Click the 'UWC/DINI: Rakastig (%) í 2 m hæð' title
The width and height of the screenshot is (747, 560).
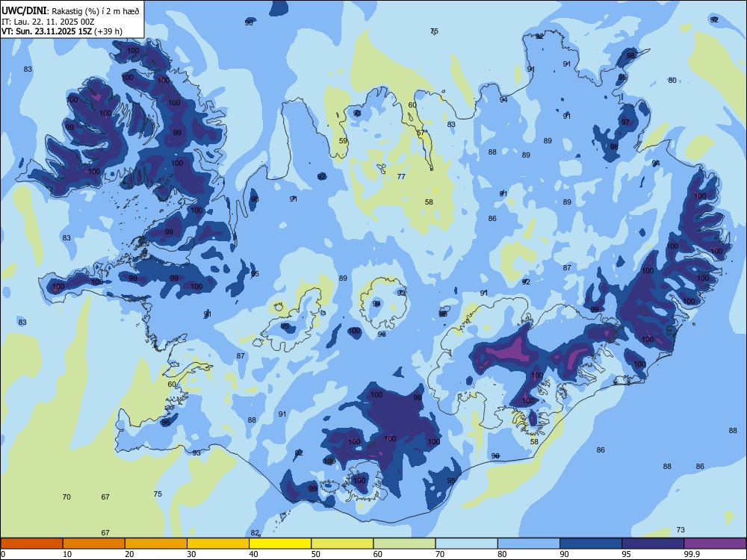(x=70, y=11)
